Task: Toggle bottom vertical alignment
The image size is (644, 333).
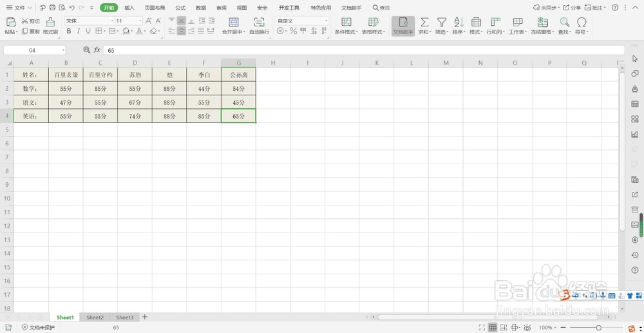Action: tap(191, 21)
